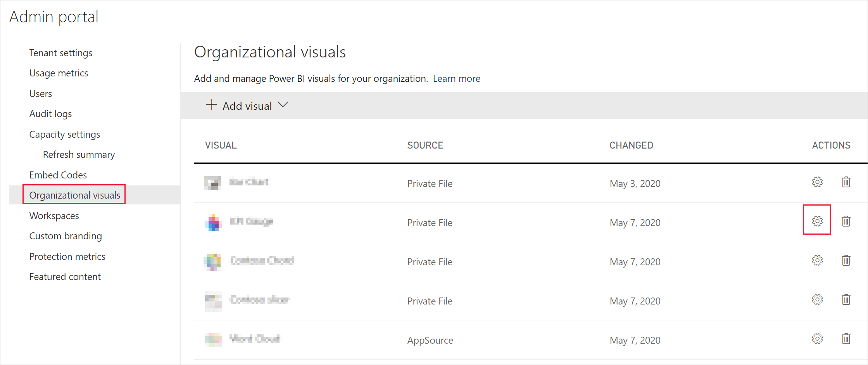This screenshot has width=868, height=365.
Task: Select Organizational visuals in the sidebar
Action: 74,195
